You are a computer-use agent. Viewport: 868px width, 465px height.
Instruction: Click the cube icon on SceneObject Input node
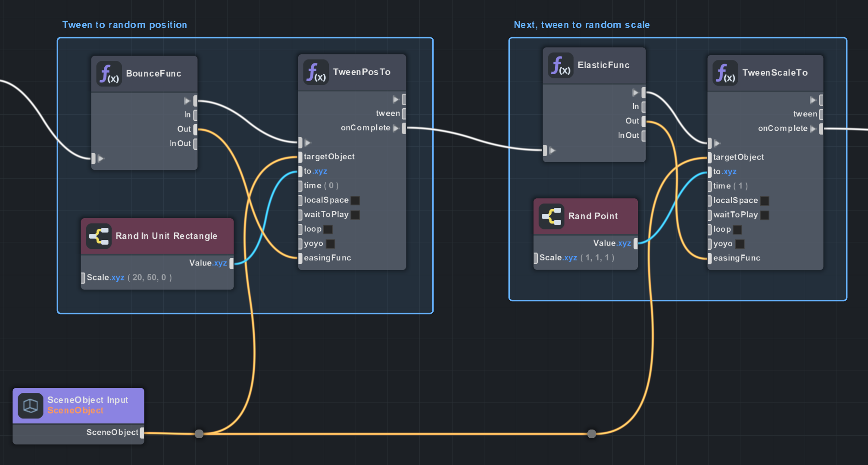click(x=30, y=405)
